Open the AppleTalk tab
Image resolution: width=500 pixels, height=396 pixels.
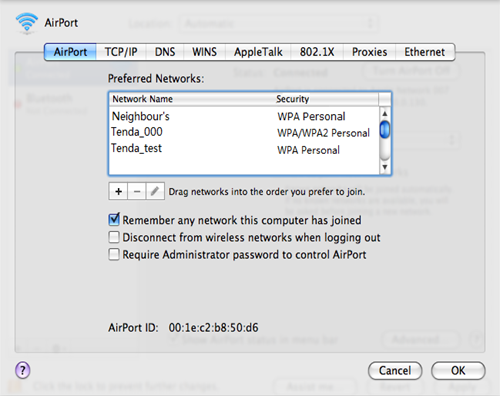(x=258, y=52)
